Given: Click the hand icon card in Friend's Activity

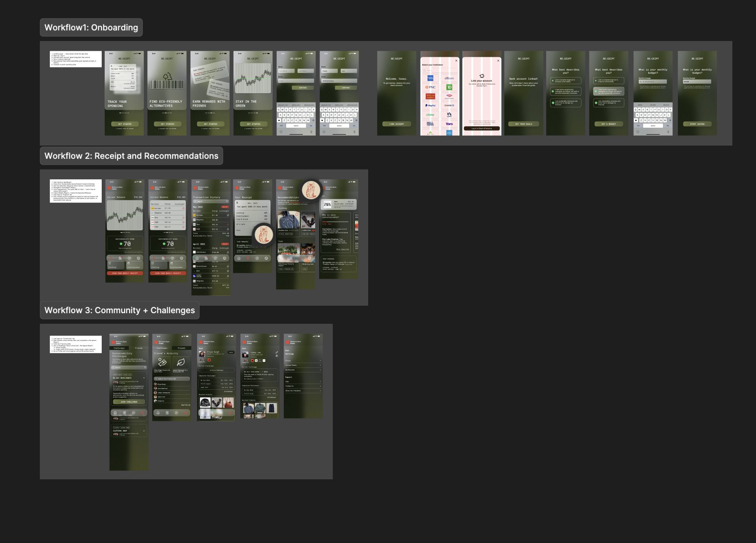Looking at the screenshot, I should (162, 362).
